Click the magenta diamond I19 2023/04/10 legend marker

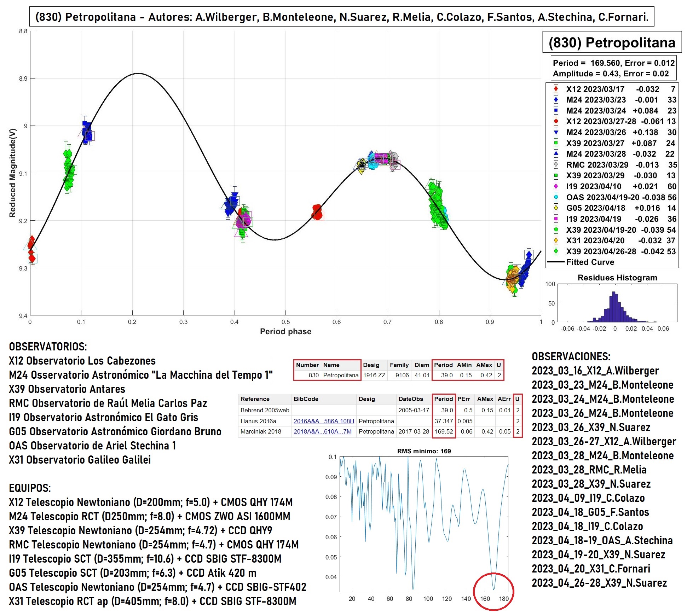click(x=556, y=186)
